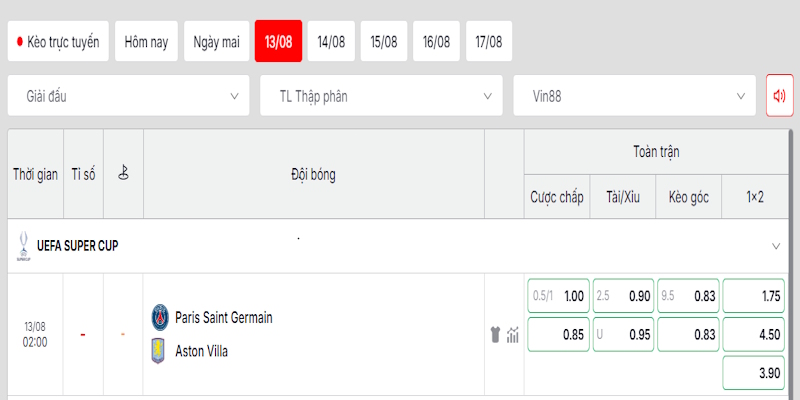Image resolution: width=800 pixels, height=400 pixels.
Task: Pick the 1x2 home win 1.75
Action: (x=754, y=296)
